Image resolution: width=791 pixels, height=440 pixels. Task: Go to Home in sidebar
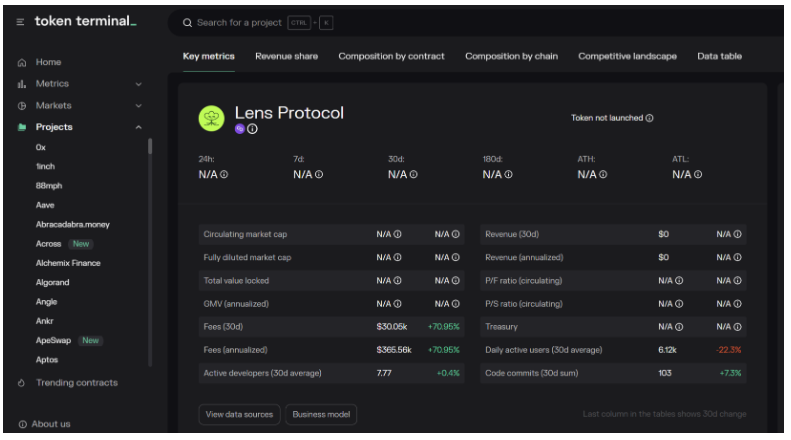click(48, 63)
